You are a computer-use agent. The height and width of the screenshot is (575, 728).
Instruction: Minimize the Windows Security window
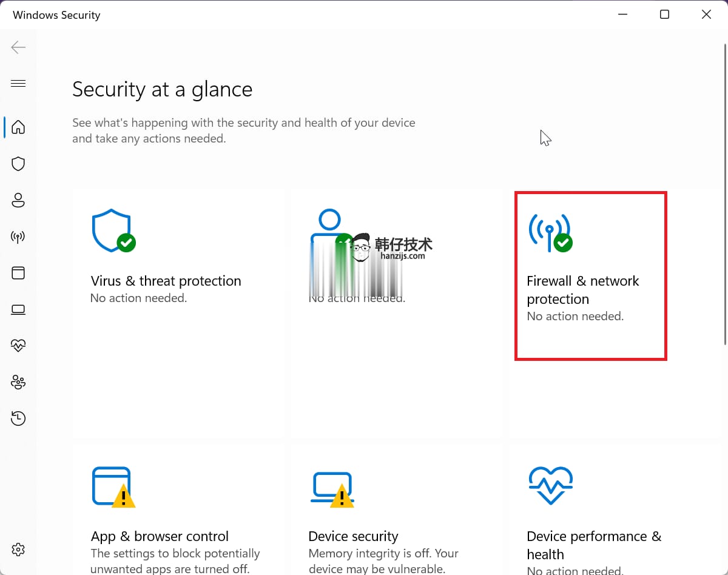point(622,15)
